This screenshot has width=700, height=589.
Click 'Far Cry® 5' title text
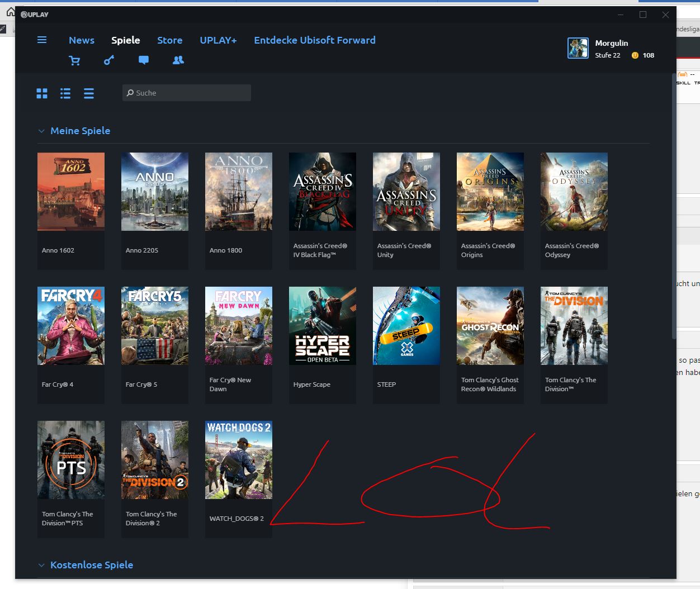(141, 384)
